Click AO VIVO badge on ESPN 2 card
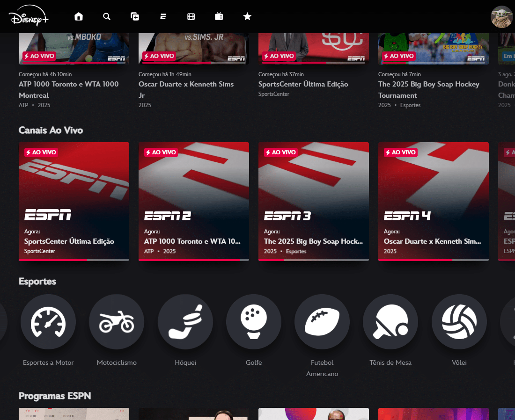 tap(161, 152)
